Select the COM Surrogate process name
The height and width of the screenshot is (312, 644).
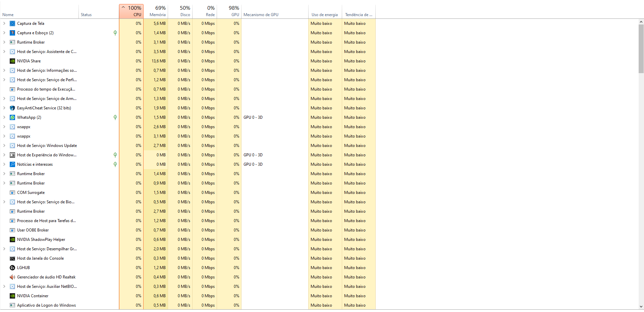pos(31,193)
